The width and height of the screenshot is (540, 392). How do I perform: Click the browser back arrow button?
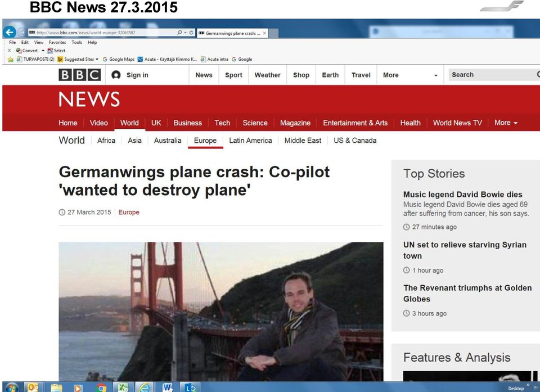click(x=10, y=33)
